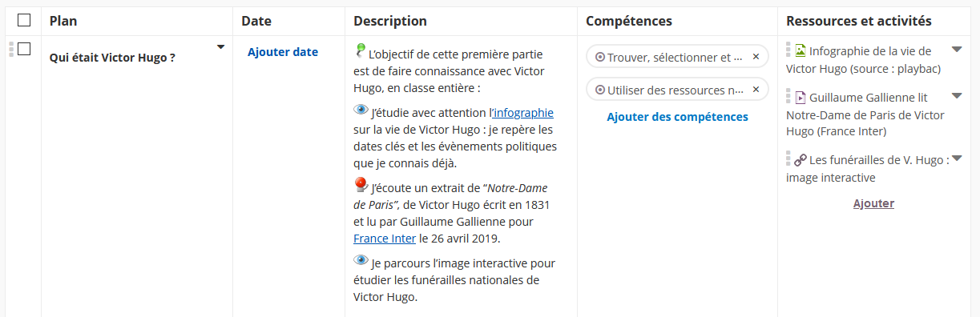
Task: Expand the Guillaume Gallienne resource options arrow
Action: [956, 96]
